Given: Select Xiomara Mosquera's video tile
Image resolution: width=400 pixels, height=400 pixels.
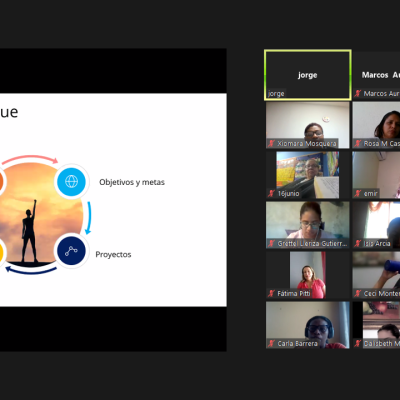Looking at the screenshot, I should coord(308,125).
